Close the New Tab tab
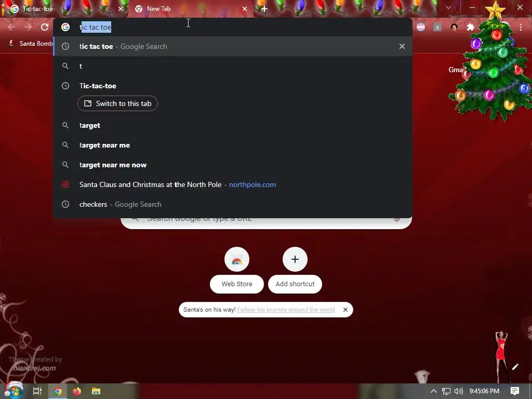The height and width of the screenshot is (399, 532). point(245,9)
